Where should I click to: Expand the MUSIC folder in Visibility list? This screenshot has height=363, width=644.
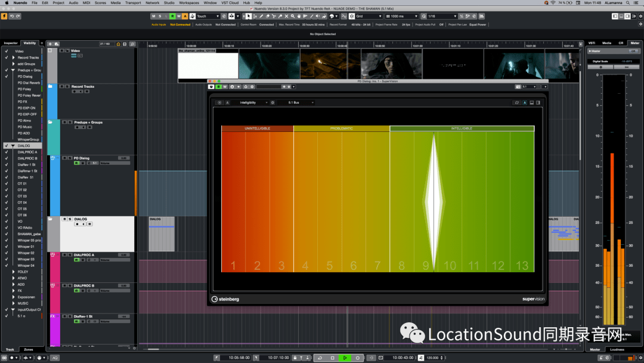(x=14, y=303)
